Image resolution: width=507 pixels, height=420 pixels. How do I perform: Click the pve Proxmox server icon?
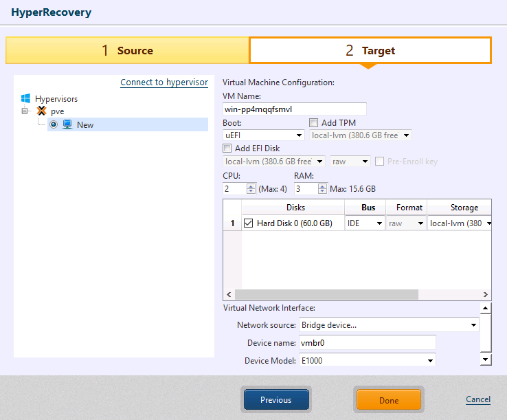tap(41, 111)
